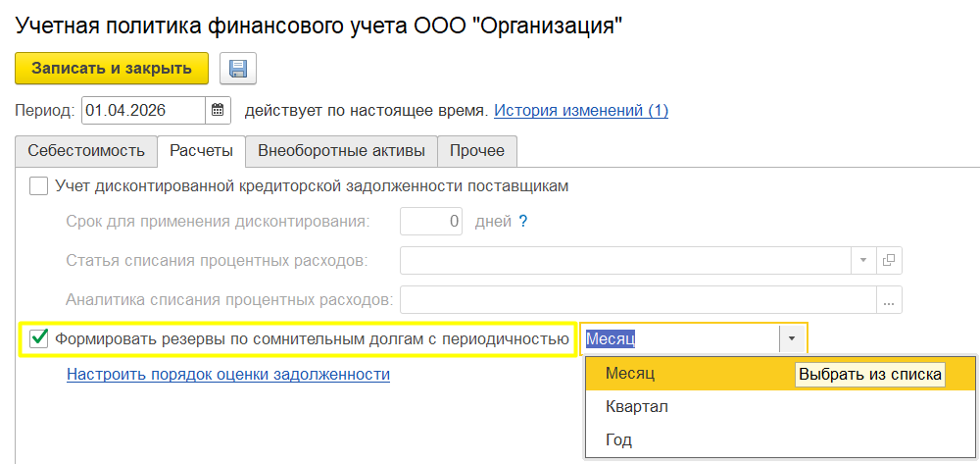Screen dimensions: 980x464
Task: Collapse the periodicity dropdown arrow
Action: click(792, 338)
